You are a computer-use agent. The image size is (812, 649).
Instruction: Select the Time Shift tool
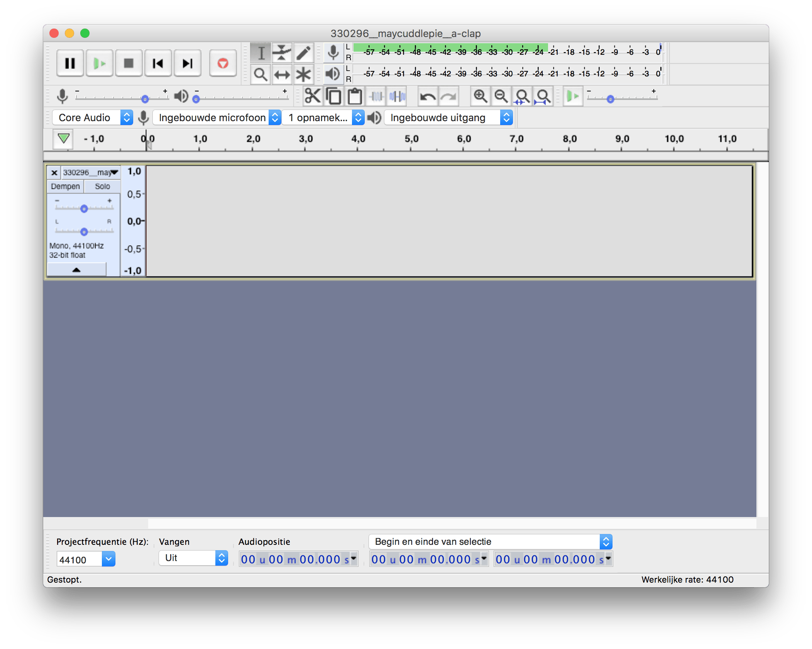tap(282, 74)
